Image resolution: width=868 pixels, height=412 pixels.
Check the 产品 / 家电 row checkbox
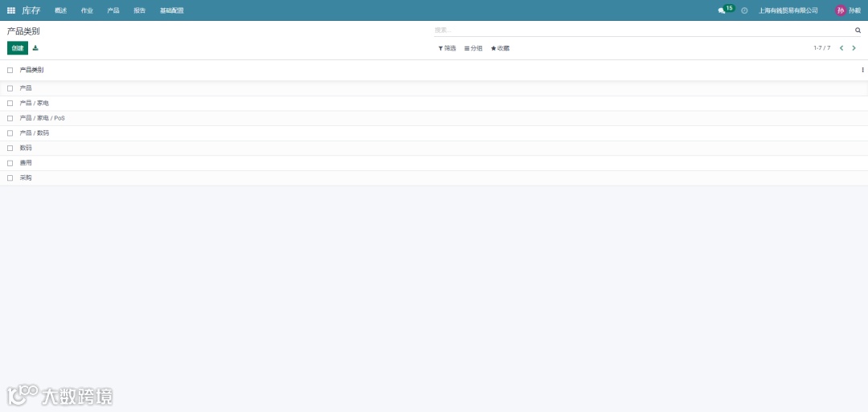[x=10, y=104]
